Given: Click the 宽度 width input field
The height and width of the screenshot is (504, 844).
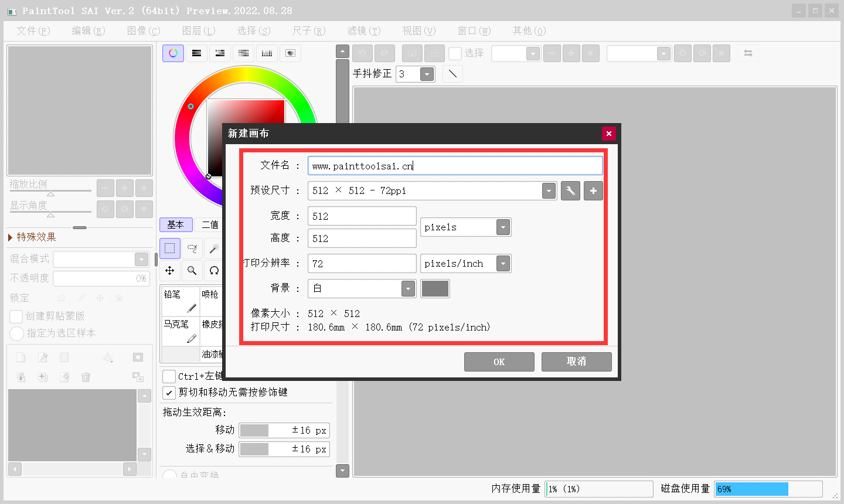Looking at the screenshot, I should click(362, 216).
